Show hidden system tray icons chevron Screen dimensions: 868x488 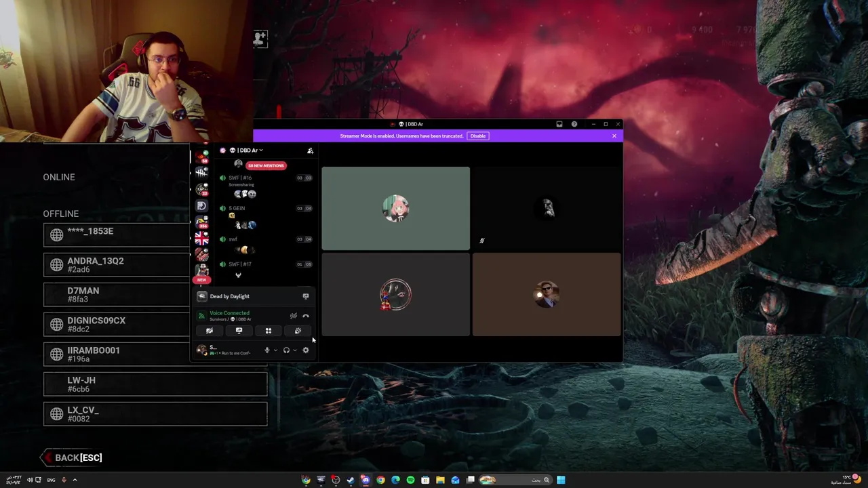point(75,480)
